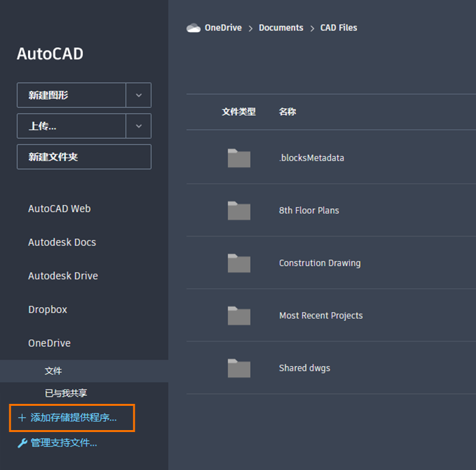The image size is (476, 470).
Task: Select Dropbox in the sidebar
Action: (48, 310)
